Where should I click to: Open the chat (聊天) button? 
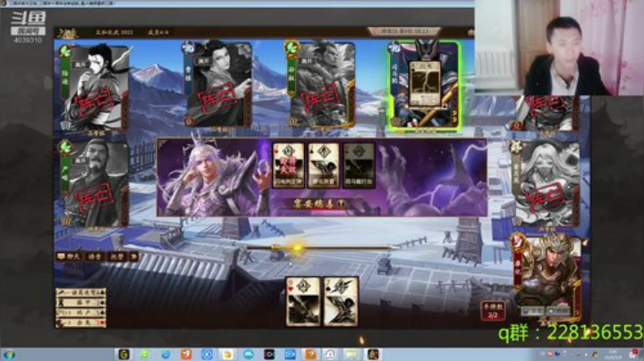69,256
